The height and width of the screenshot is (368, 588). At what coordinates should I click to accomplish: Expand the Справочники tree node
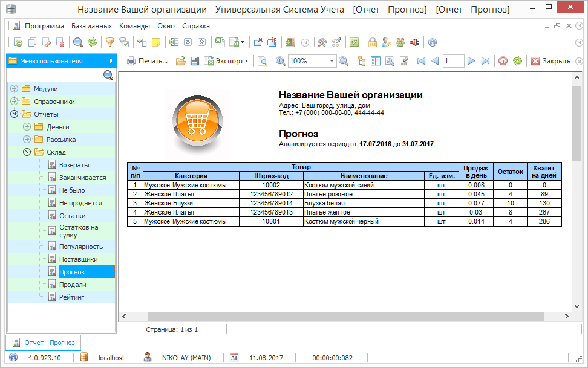15,102
